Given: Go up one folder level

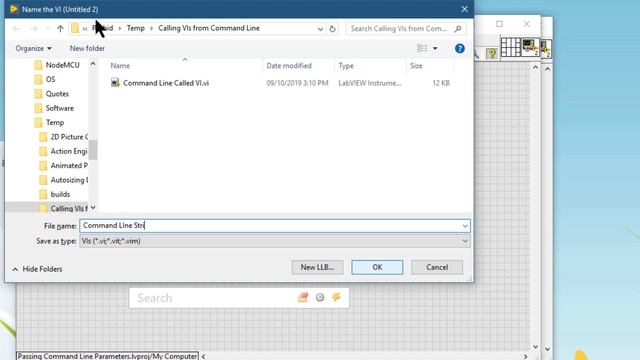Looking at the screenshot, I should click(60, 29).
